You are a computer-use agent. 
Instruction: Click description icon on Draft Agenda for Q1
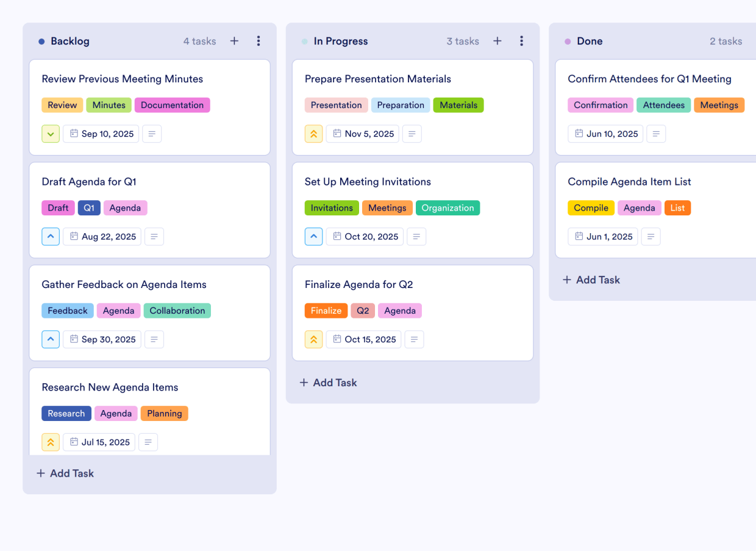[x=154, y=237]
